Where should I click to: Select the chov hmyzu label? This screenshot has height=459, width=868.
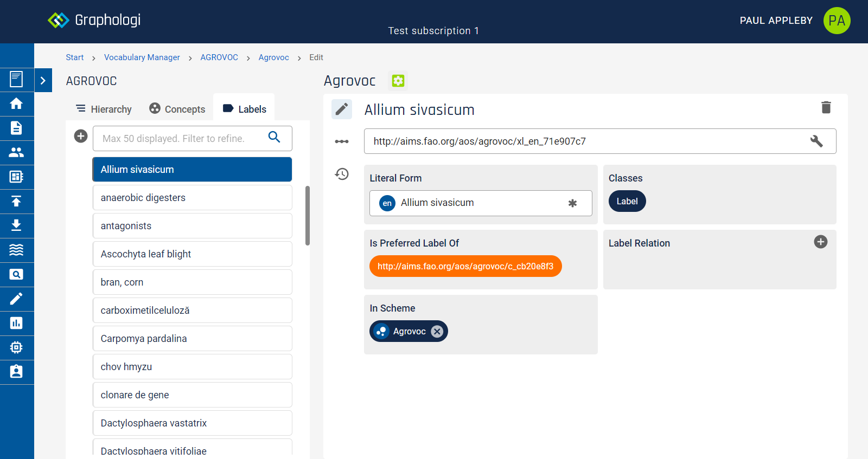(x=192, y=367)
